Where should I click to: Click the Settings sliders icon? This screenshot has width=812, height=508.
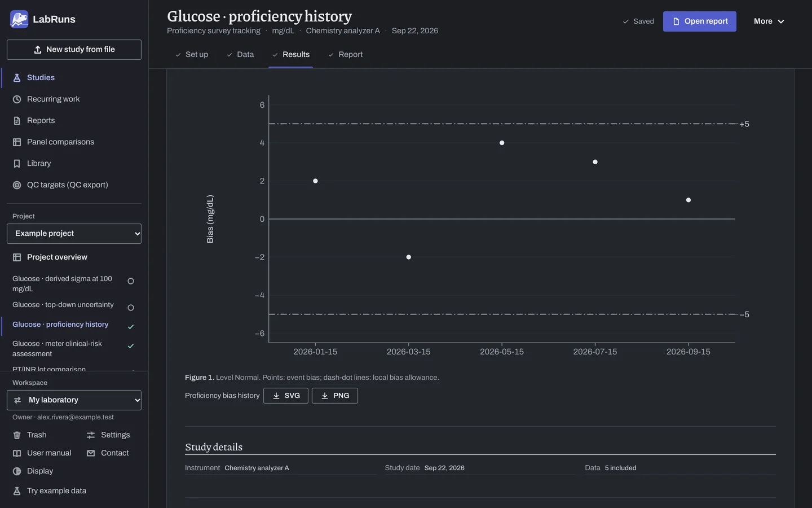tap(91, 435)
